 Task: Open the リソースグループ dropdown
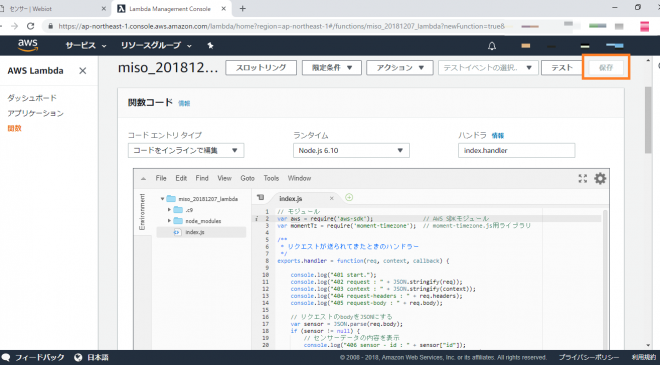[156, 45]
